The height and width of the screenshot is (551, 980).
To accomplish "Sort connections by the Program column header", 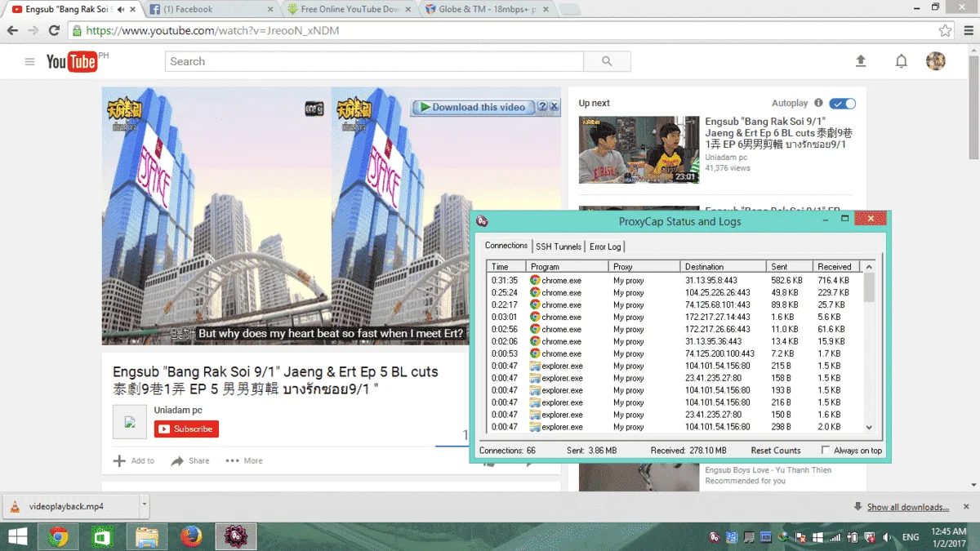I will tap(568, 266).
